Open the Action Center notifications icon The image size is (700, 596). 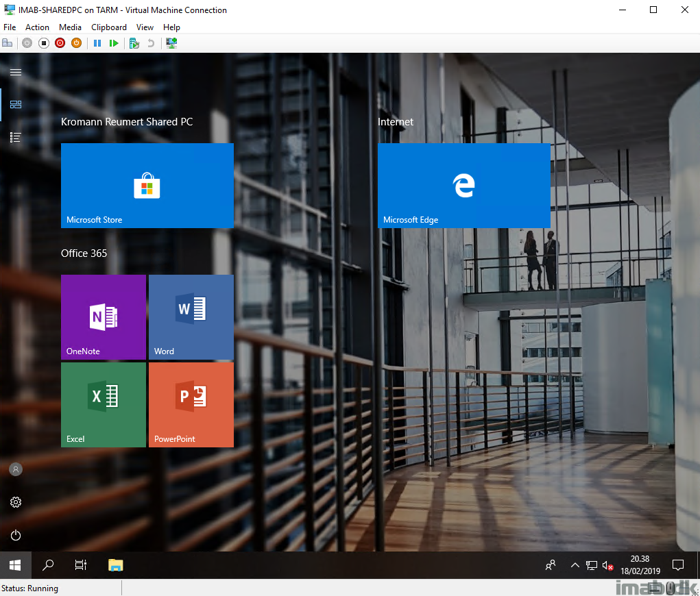point(677,566)
